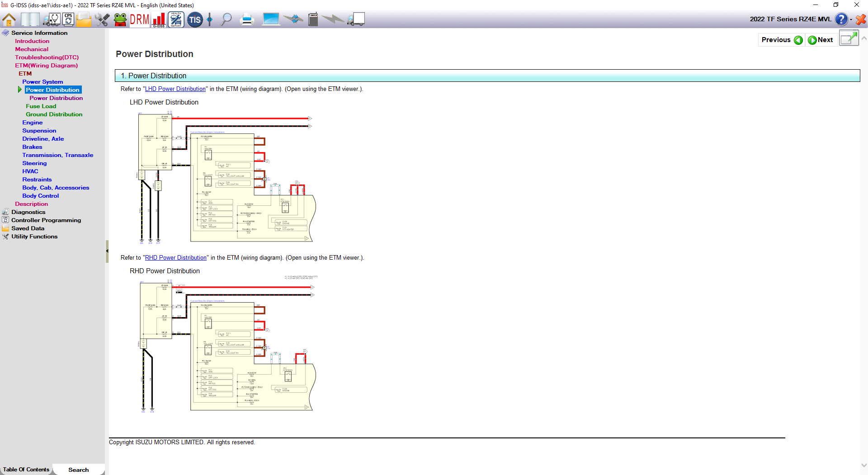
Task: Collapse the Service Information tree node
Action: coord(5,33)
